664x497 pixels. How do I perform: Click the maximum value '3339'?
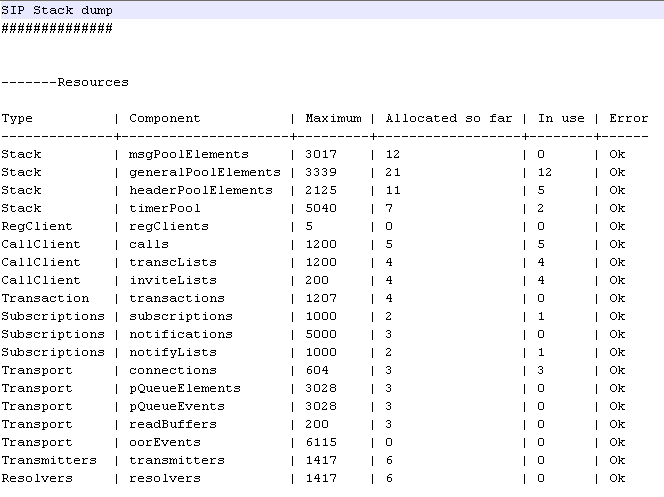[x=321, y=172]
